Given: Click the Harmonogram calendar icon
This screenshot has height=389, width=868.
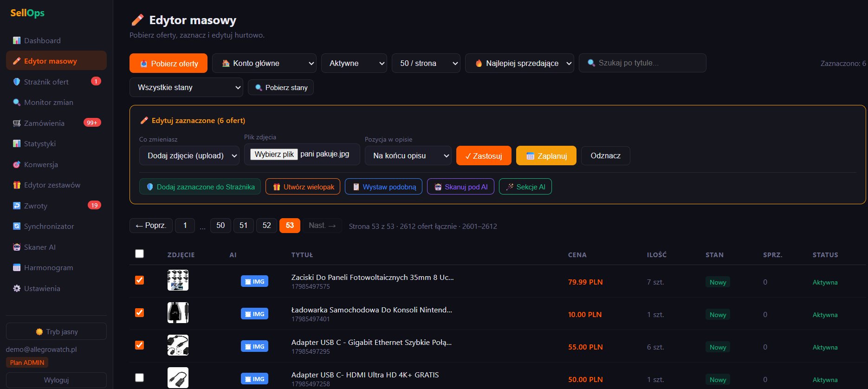Looking at the screenshot, I should click(17, 267).
